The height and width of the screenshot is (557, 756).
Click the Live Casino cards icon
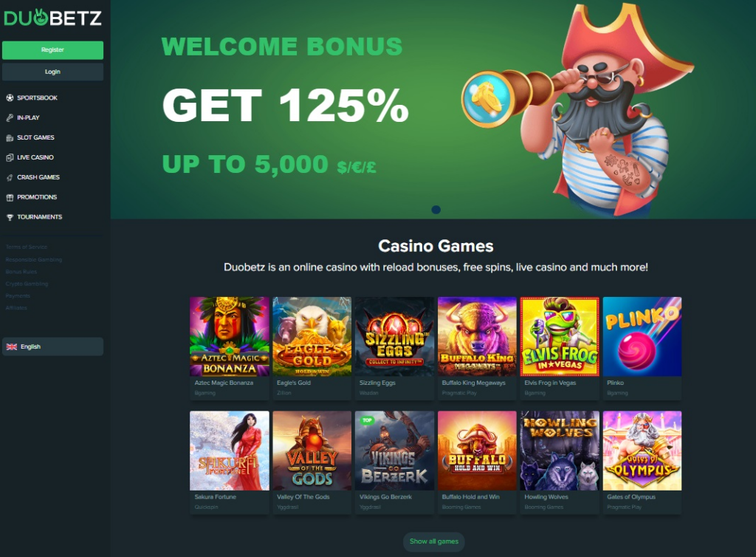pyautogui.click(x=10, y=157)
